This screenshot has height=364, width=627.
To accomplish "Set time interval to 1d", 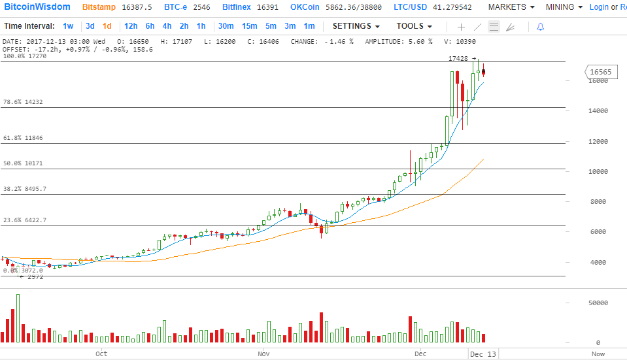I will coord(107,26).
